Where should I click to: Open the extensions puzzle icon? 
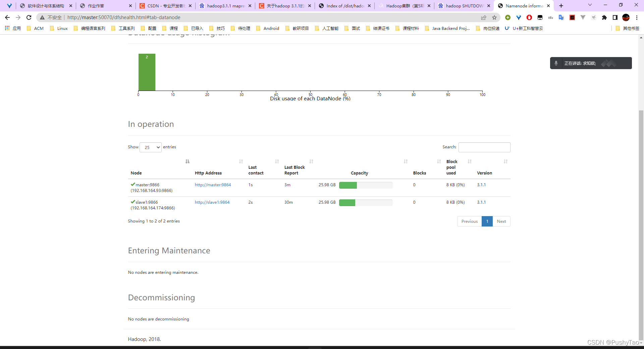(604, 17)
